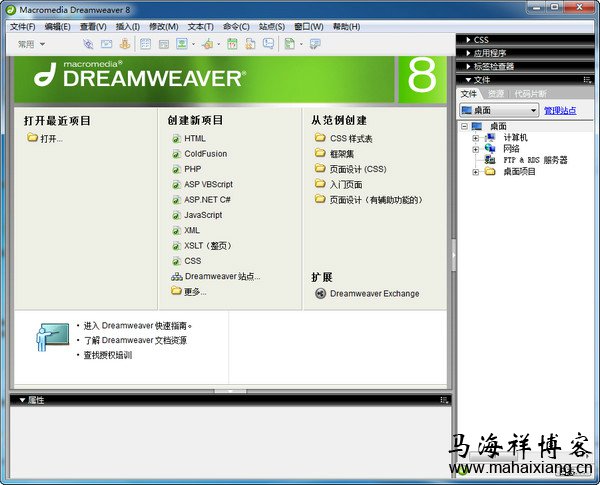Expand the 计算机 tree node
Viewport: 600px width, 485px height.
[x=475, y=138]
